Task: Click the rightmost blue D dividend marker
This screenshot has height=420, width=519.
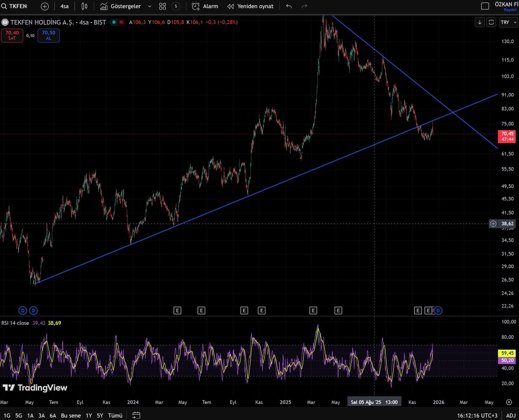Action: coord(438,310)
